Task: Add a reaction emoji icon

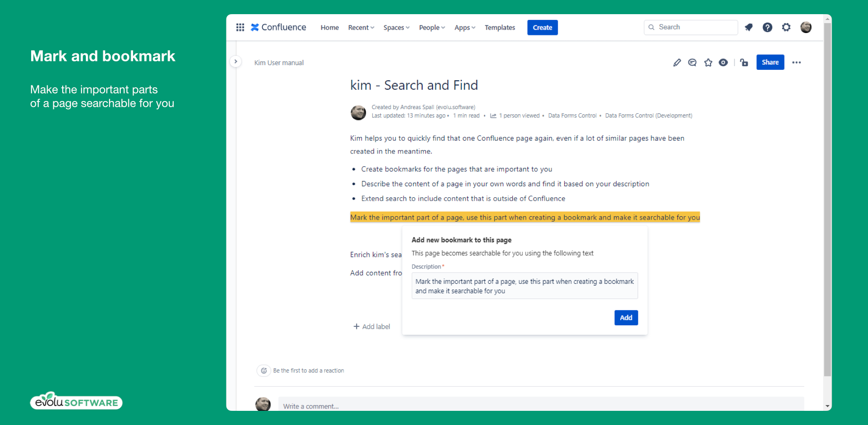Action: 264,371
